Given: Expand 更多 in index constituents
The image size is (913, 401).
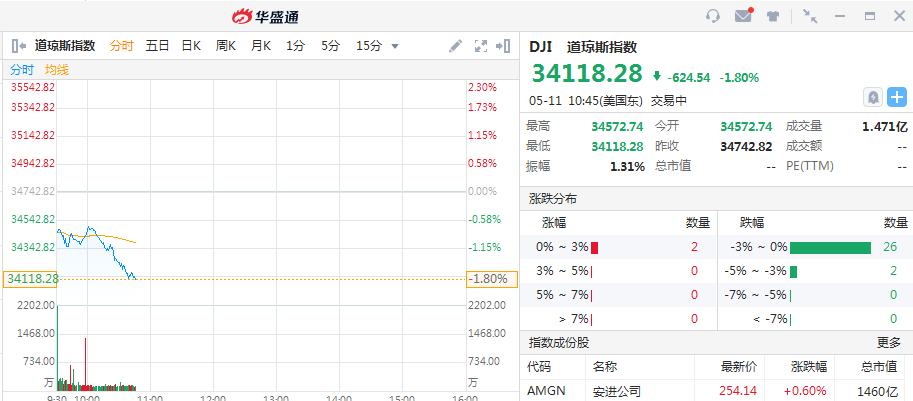Looking at the screenshot, I should click(x=888, y=342).
